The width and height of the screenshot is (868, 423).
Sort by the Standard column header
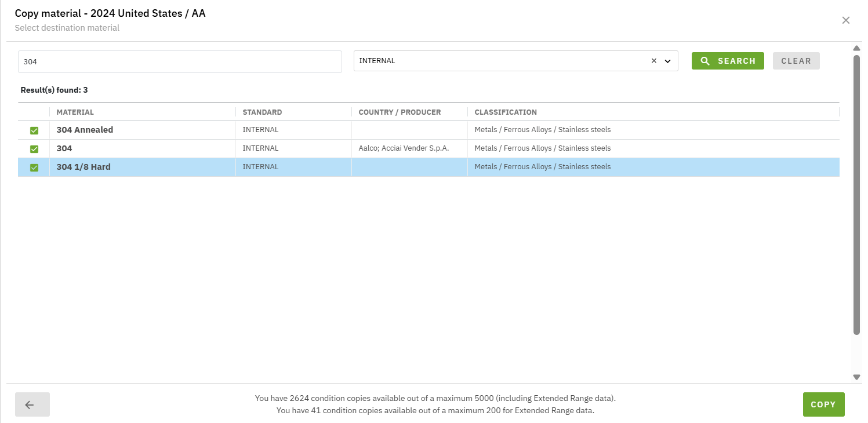coord(262,112)
